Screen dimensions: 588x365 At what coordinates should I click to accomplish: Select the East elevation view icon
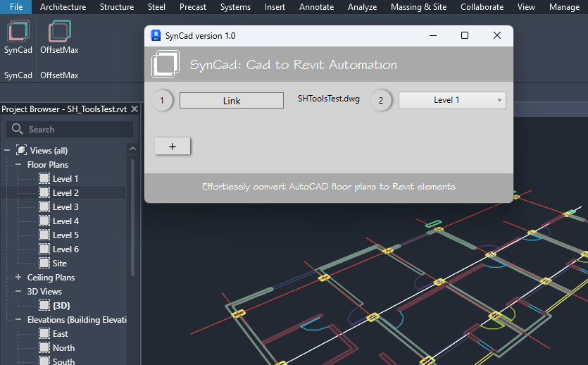[44, 333]
